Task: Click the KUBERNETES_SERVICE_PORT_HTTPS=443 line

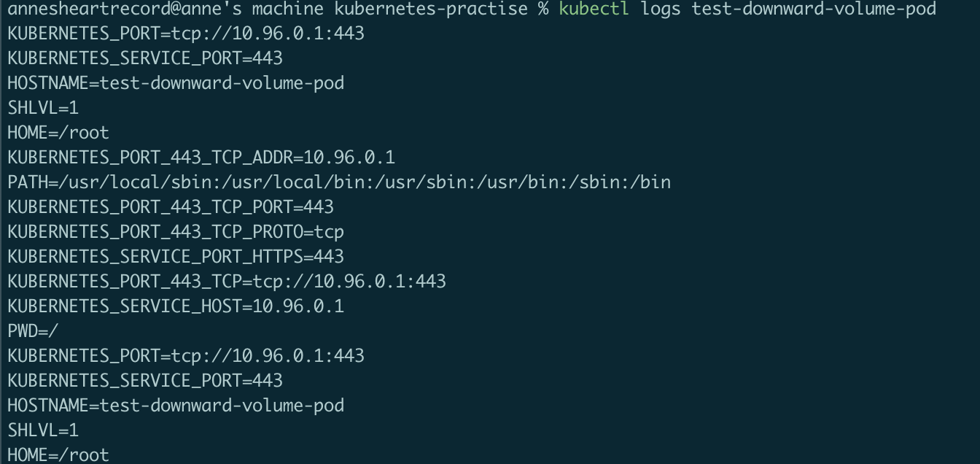Action: click(176, 257)
